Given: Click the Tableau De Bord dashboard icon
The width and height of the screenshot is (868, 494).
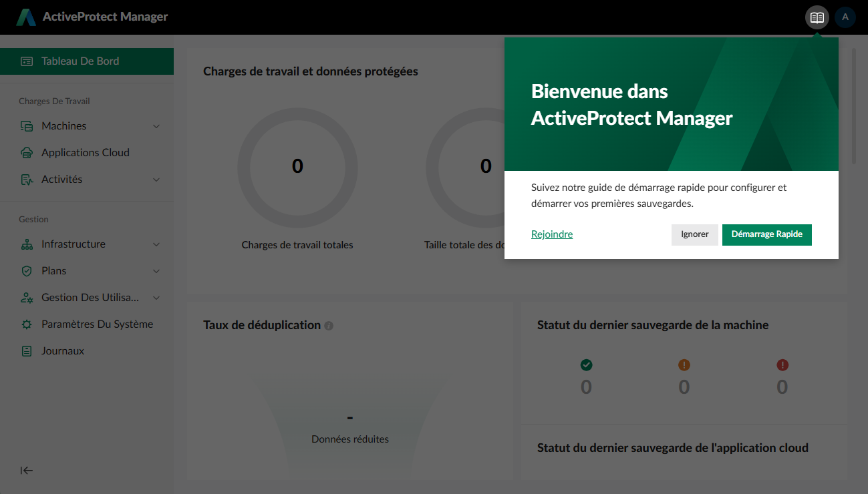Looking at the screenshot, I should tap(27, 61).
